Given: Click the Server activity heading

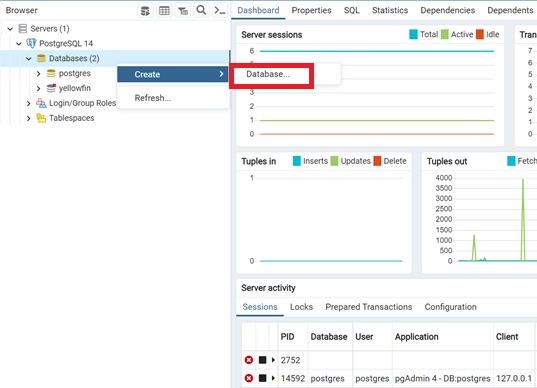Looking at the screenshot, I should coord(268,288).
